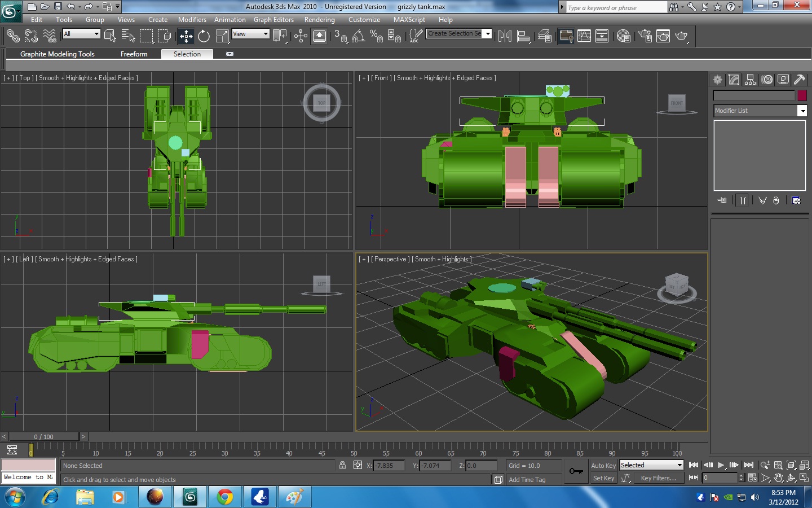
Task: Click the object color swatch in Modify panel
Action: click(802, 95)
